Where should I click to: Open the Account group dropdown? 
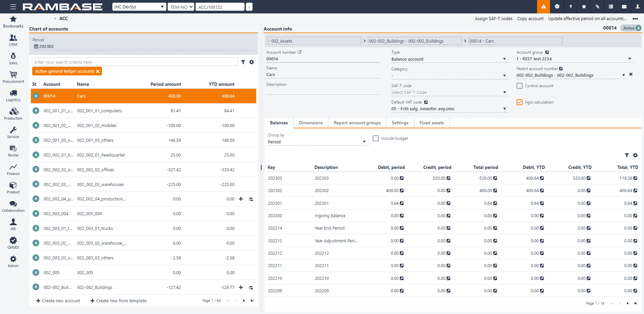pyautogui.click(x=575, y=59)
